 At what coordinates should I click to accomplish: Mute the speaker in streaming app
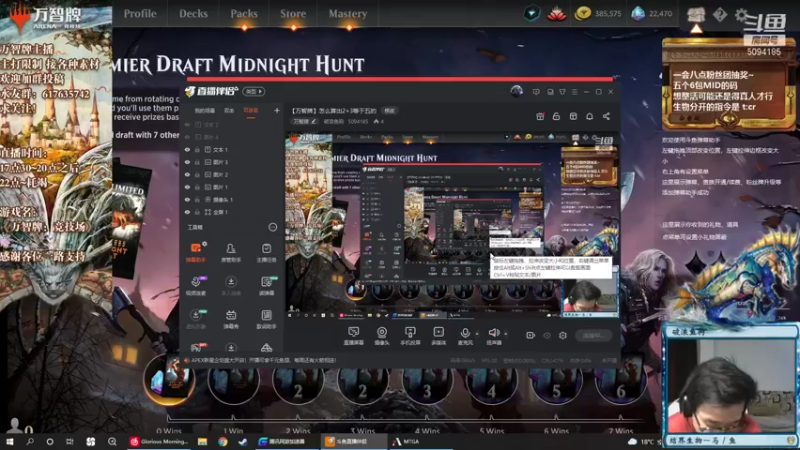click(x=493, y=336)
